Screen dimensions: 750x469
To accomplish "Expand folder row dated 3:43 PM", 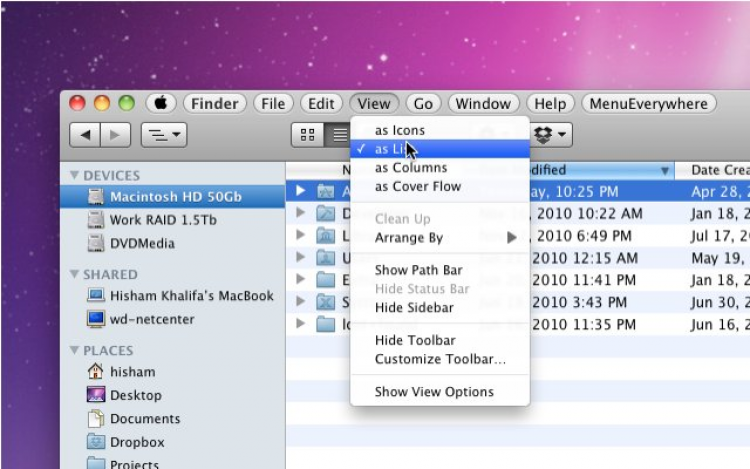I will click(x=300, y=301).
